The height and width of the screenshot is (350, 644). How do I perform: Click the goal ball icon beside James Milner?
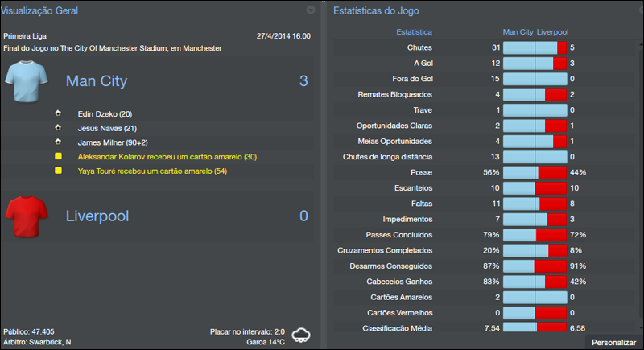pyautogui.click(x=58, y=142)
